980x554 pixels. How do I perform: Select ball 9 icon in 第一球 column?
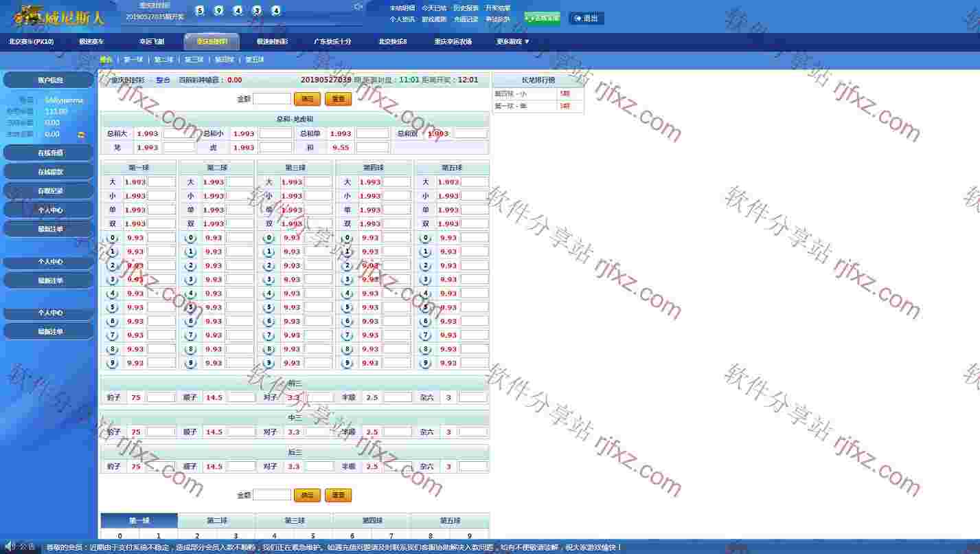[112, 363]
